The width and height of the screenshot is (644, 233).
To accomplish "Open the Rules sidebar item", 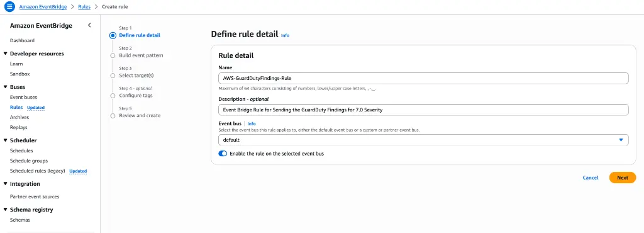I will click(x=16, y=107).
